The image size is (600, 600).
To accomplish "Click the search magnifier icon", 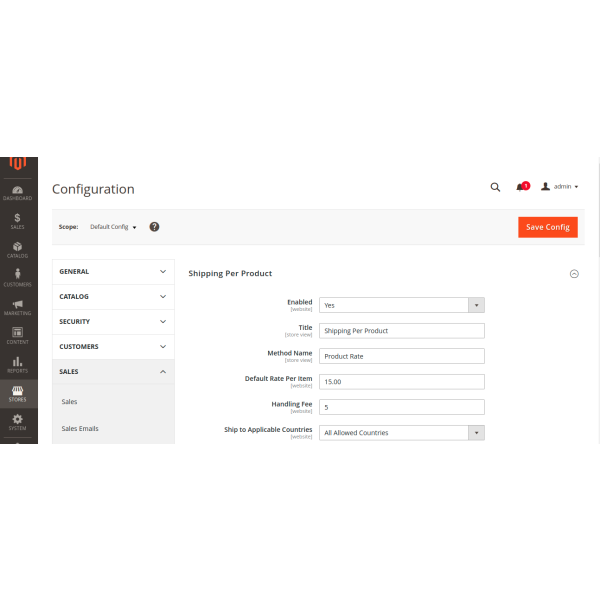I will [495, 187].
